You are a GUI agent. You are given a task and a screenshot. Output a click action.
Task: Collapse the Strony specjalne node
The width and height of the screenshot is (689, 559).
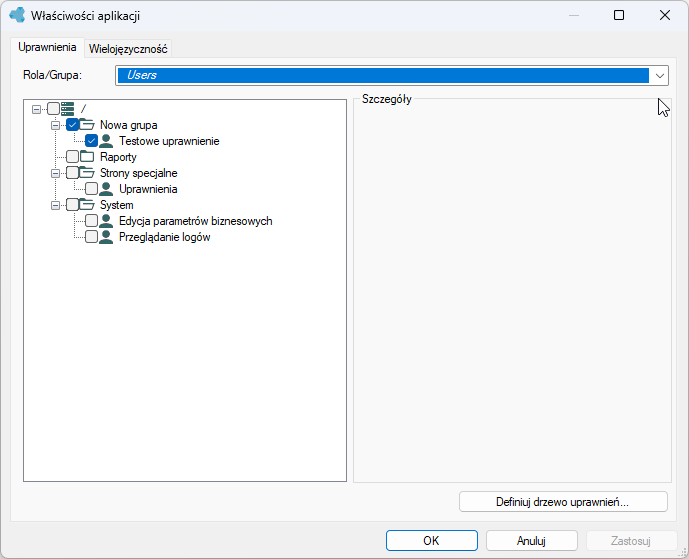tap(55, 173)
